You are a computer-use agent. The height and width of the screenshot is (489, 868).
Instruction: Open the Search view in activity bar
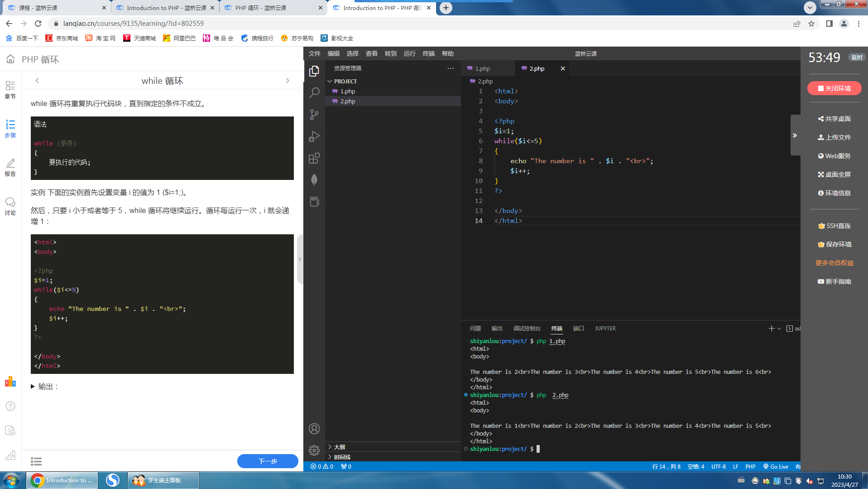[x=314, y=93]
